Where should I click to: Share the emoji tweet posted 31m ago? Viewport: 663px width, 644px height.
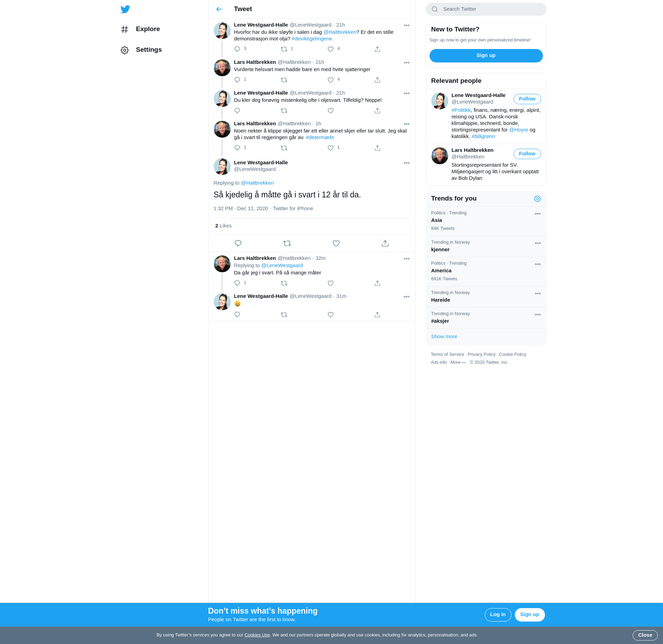[377, 314]
